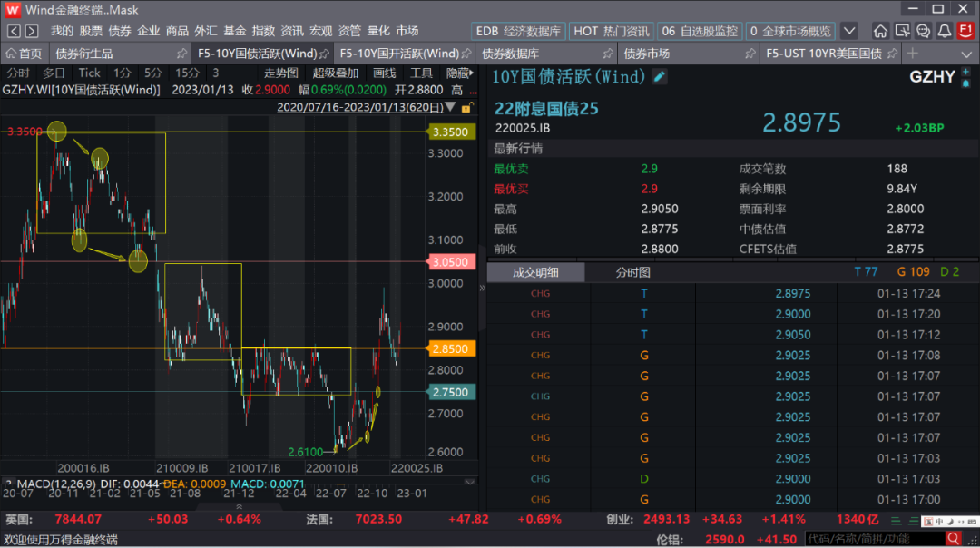Open the tab list chevron at far right
980x548 pixels.
click(966, 54)
